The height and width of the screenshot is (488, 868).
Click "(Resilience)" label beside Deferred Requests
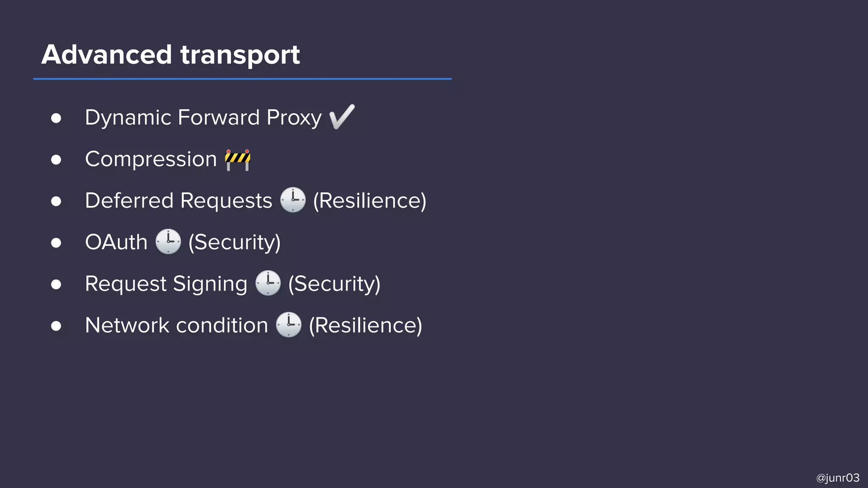pyautogui.click(x=370, y=200)
